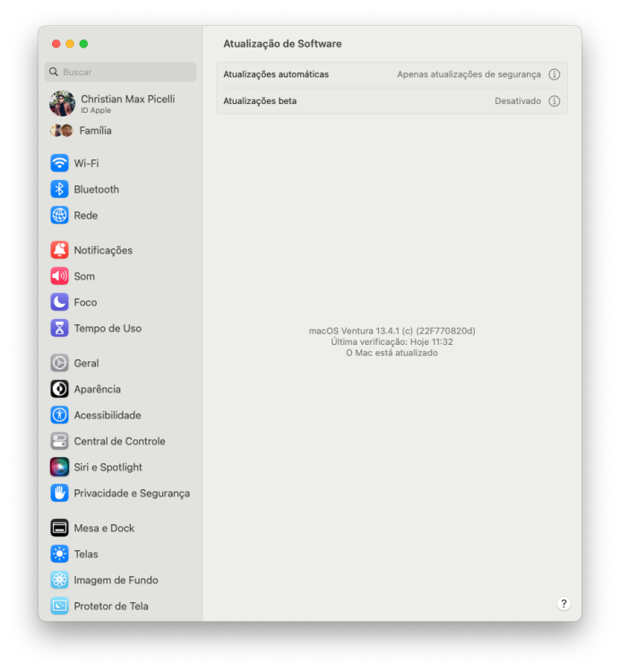The width and height of the screenshot is (620, 672).
Task: Open the Rede globe icon
Action: point(59,215)
